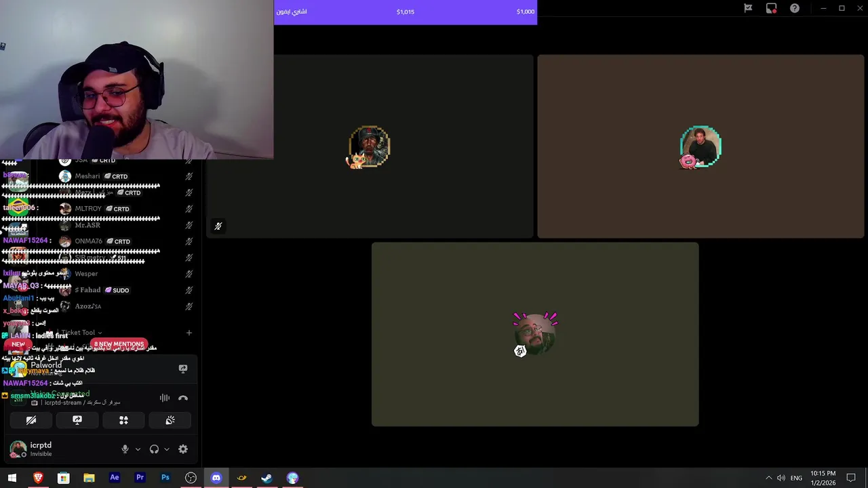Open the soundboard button
The width and height of the screenshot is (868, 488).
170,420
